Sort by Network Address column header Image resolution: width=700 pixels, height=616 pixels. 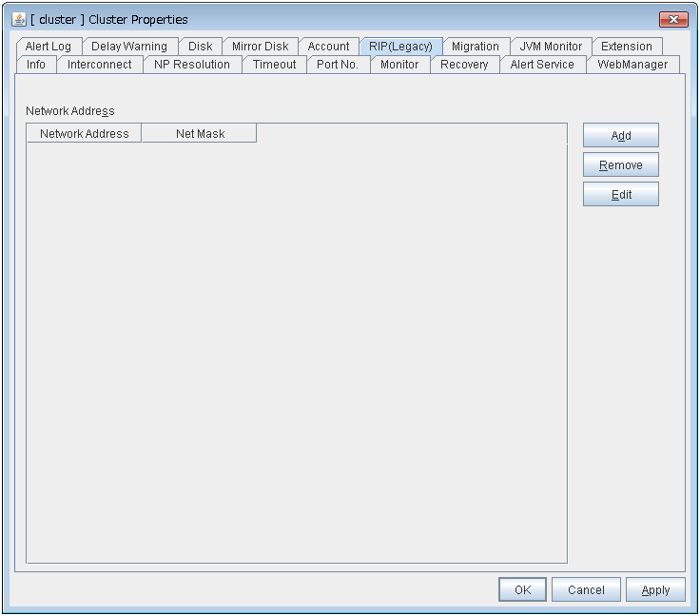84,134
